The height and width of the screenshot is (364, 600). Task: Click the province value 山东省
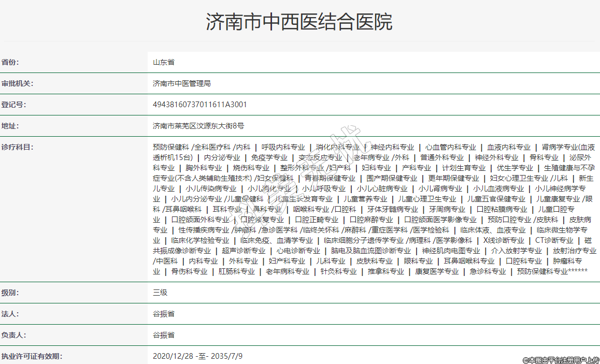164,62
